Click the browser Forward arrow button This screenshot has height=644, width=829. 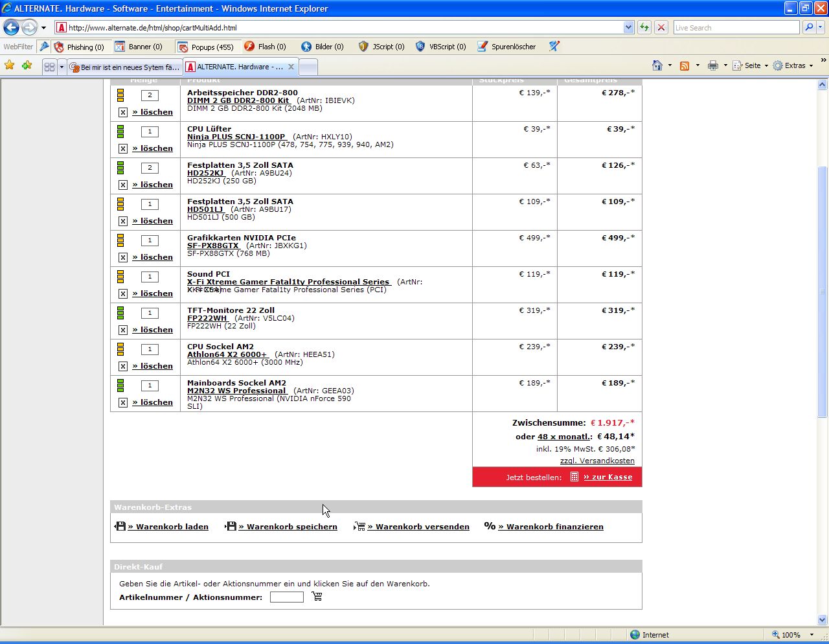29,27
